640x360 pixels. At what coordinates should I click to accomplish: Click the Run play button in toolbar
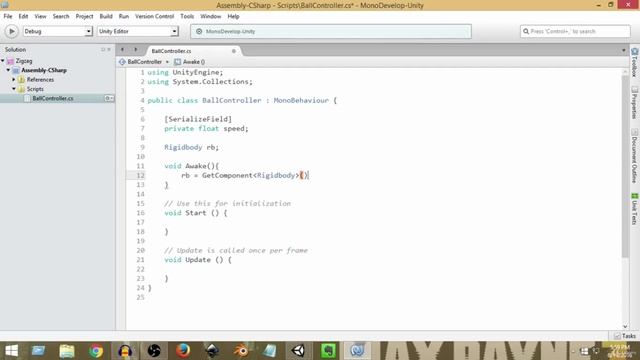pyautogui.click(x=11, y=31)
